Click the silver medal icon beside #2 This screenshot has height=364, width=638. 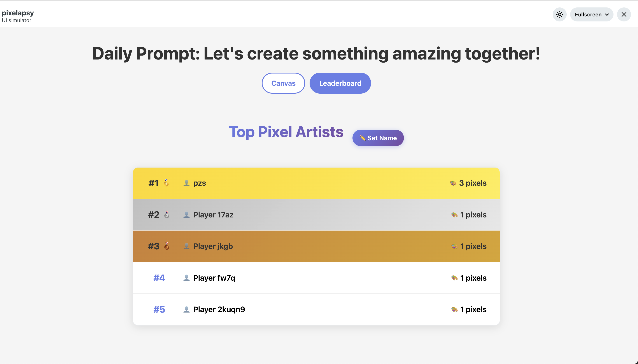tap(167, 215)
